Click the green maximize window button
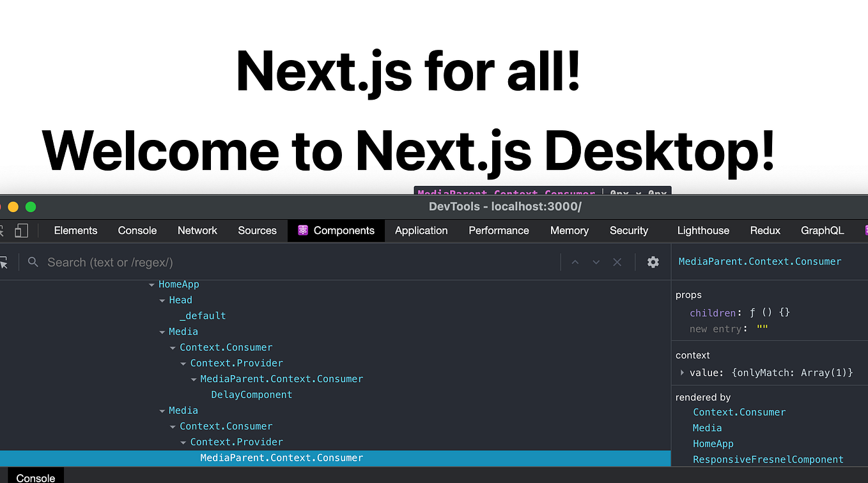 [x=31, y=207]
